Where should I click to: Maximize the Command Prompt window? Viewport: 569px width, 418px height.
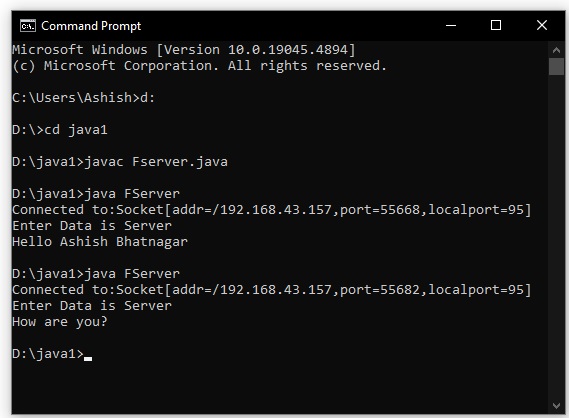click(496, 25)
